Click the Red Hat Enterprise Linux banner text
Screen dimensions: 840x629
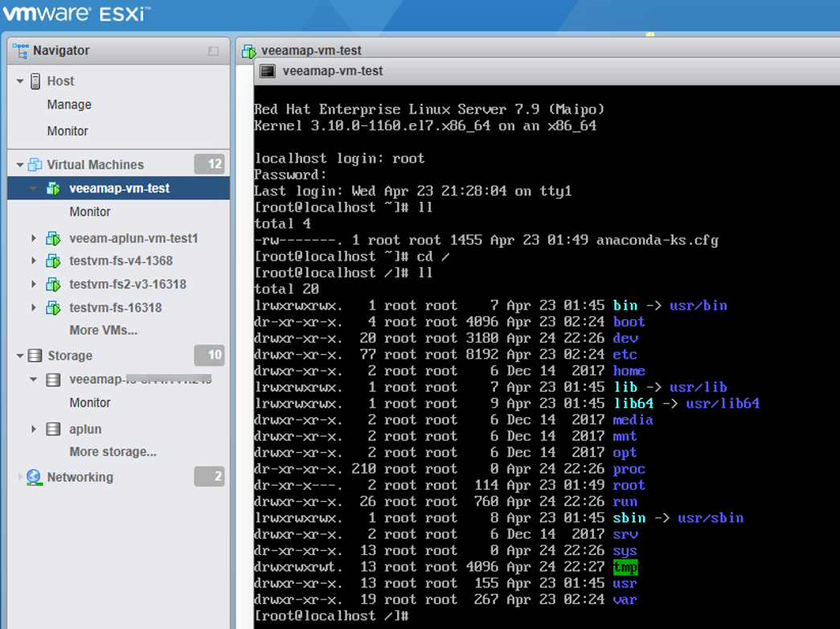tap(429, 109)
